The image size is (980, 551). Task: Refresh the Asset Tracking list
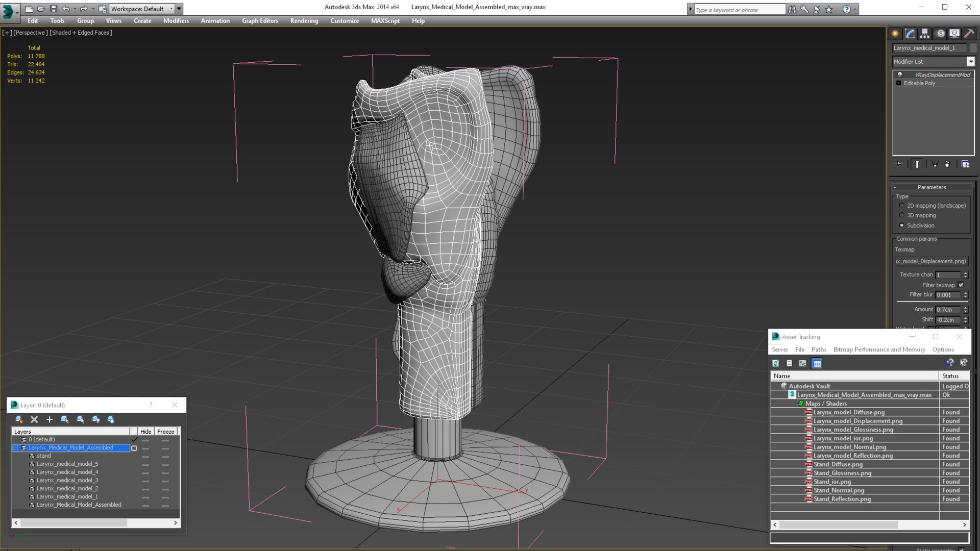[x=775, y=363]
